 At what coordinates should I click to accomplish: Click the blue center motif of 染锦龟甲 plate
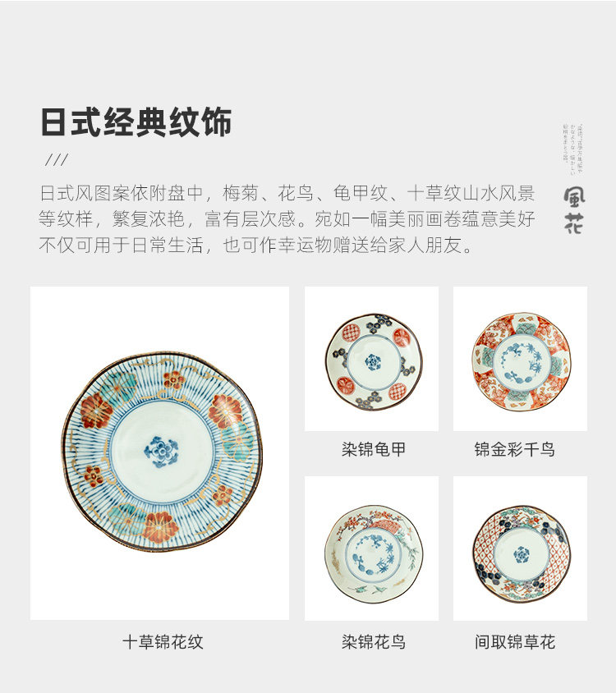[373, 362]
